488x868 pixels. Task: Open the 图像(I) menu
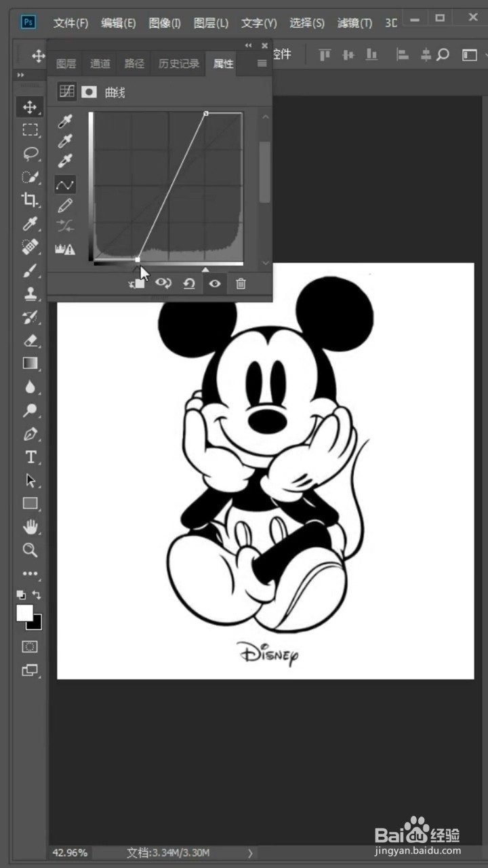pos(165,23)
